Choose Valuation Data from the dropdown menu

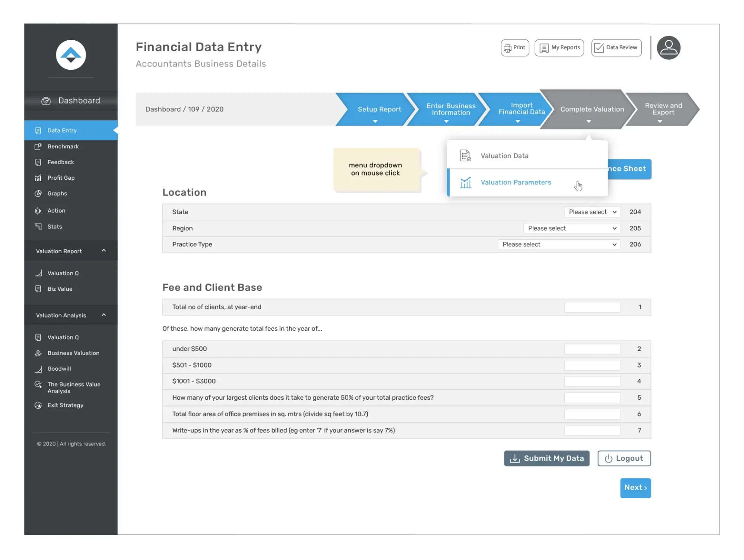pyautogui.click(x=504, y=156)
